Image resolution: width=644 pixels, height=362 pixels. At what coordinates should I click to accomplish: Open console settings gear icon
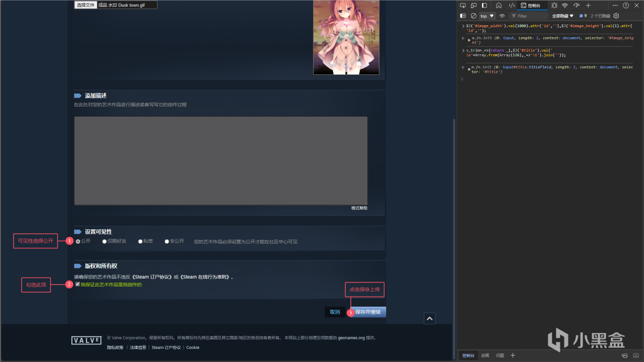tap(616, 16)
